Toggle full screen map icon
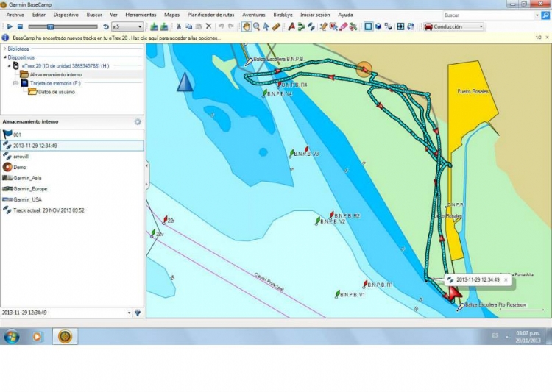 pyautogui.click(x=400, y=26)
